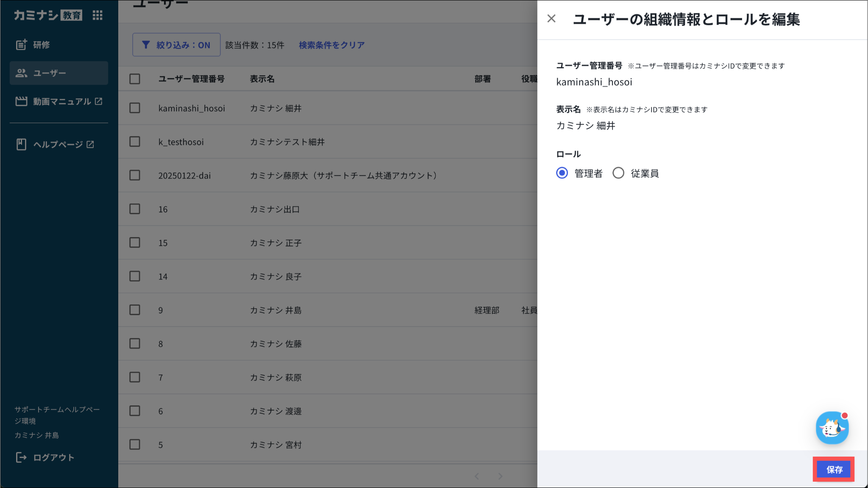868x488 pixels.
Task: Tick checkbox for カミナシ 井島 row
Action: click(x=135, y=310)
